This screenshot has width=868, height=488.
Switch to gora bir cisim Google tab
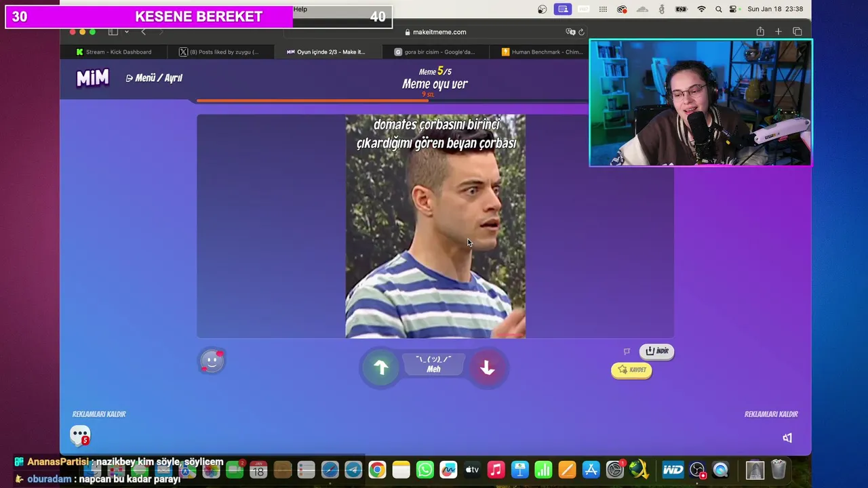[x=435, y=52]
